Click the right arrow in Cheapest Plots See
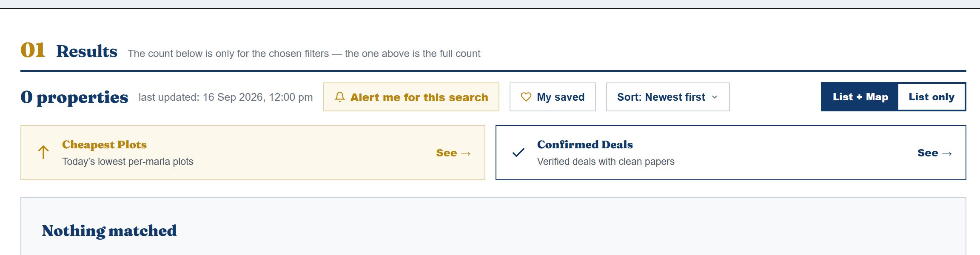Image resolution: width=980 pixels, height=255 pixels. 466,153
